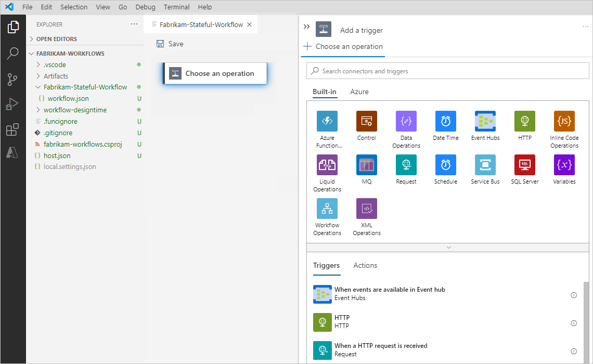Viewport: 593px width, 364px height.
Task: Open the Search view in activity bar
Action: (x=13, y=53)
